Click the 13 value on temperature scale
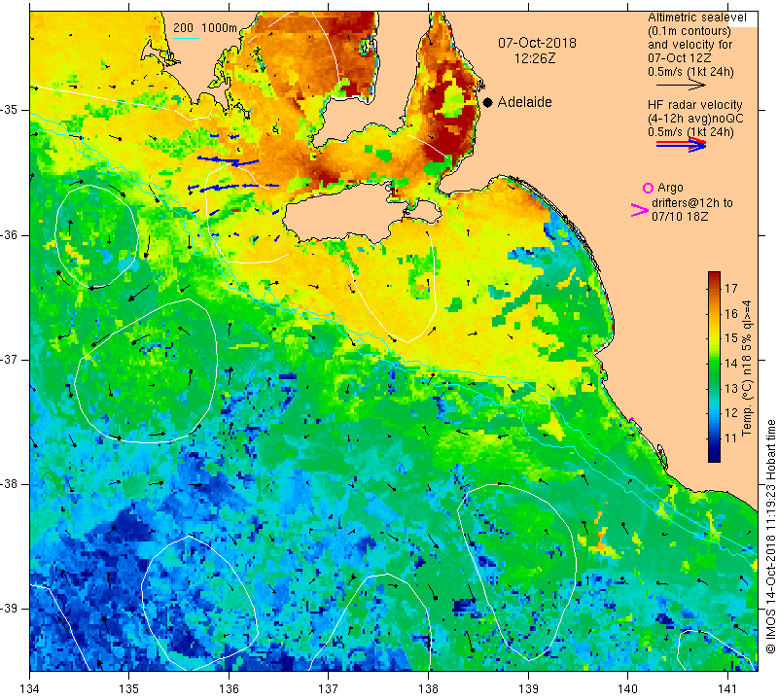The height and width of the screenshot is (700, 778). [731, 388]
